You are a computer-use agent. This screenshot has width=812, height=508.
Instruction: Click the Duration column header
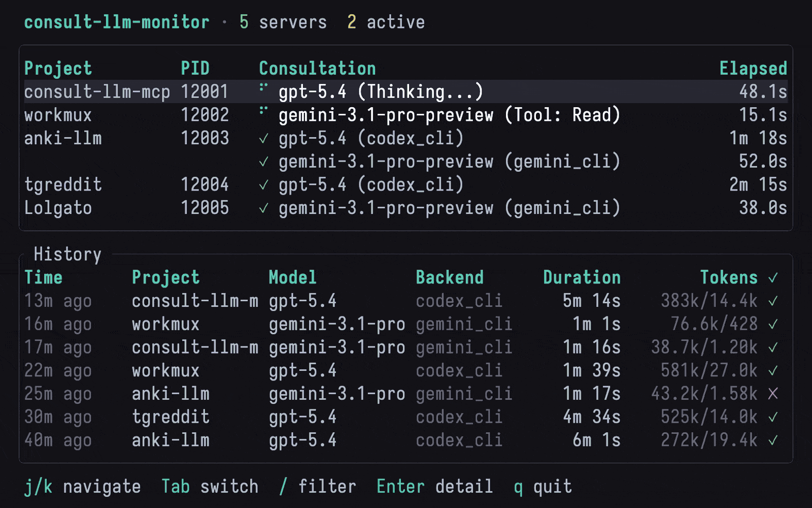(582, 277)
